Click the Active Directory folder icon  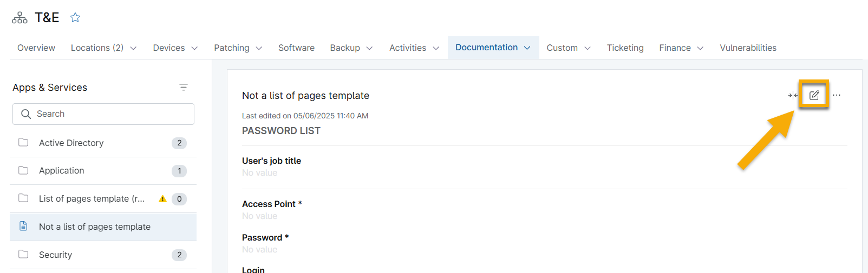click(23, 143)
